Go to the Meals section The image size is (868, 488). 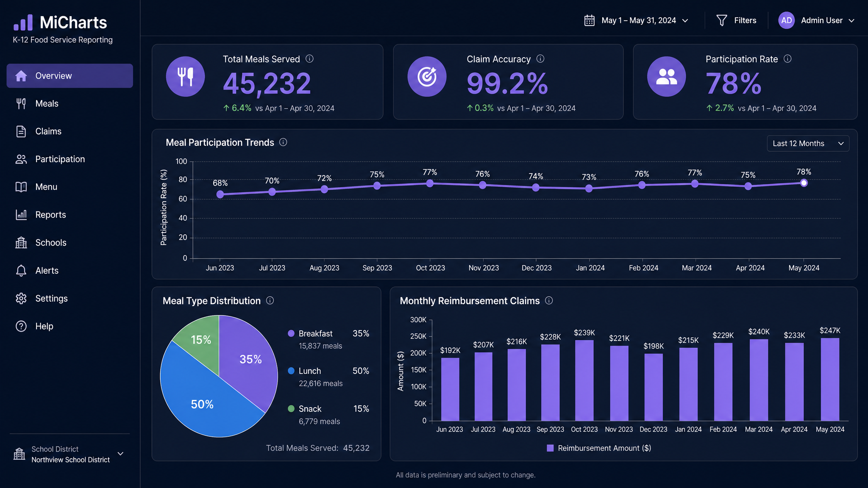point(70,103)
